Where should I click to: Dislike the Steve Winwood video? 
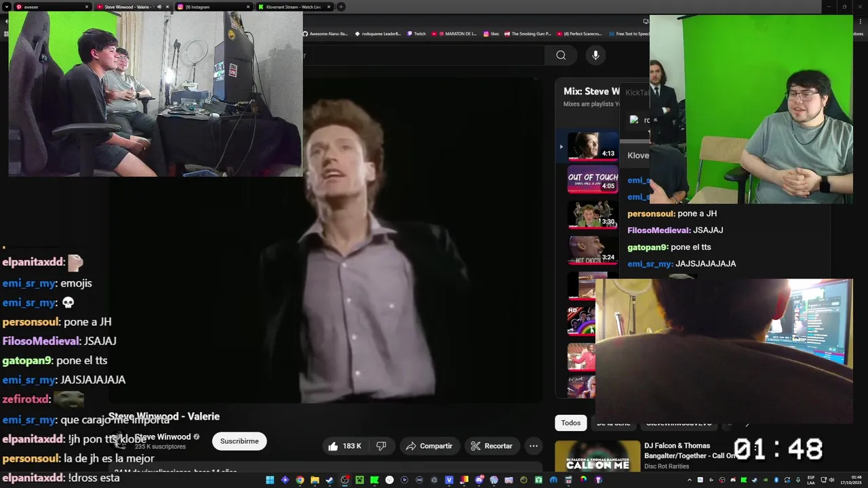point(381,446)
